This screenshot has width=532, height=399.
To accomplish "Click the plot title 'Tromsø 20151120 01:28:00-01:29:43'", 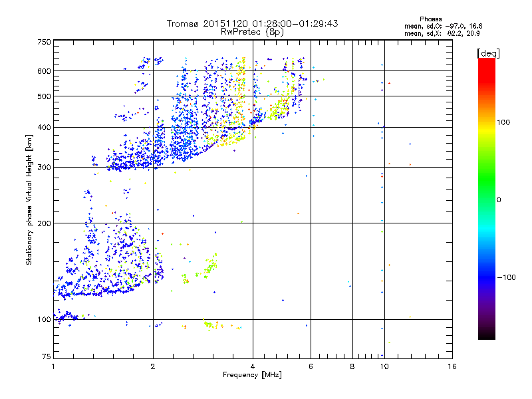I will (252, 23).
